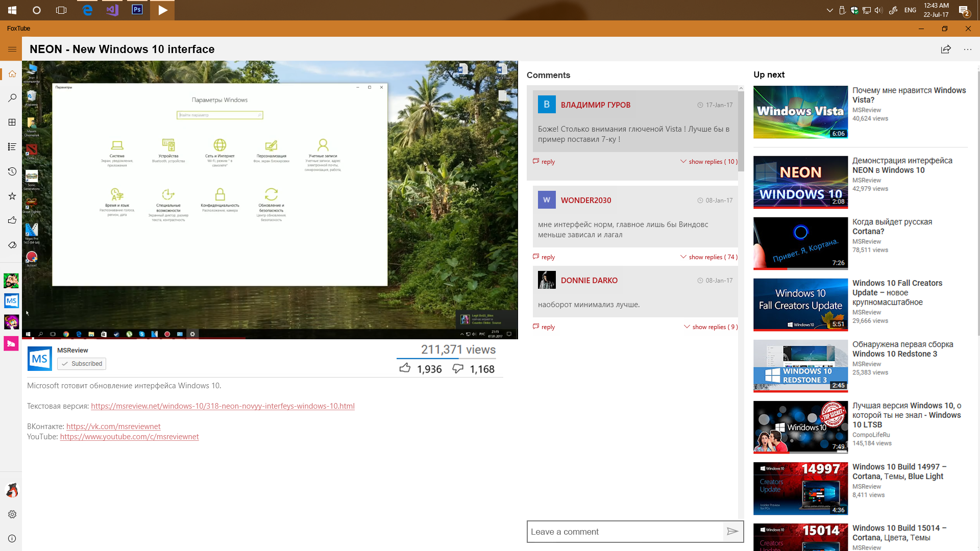Open Search from the sidebar
Screen dimensions: 980x551
click(12, 98)
